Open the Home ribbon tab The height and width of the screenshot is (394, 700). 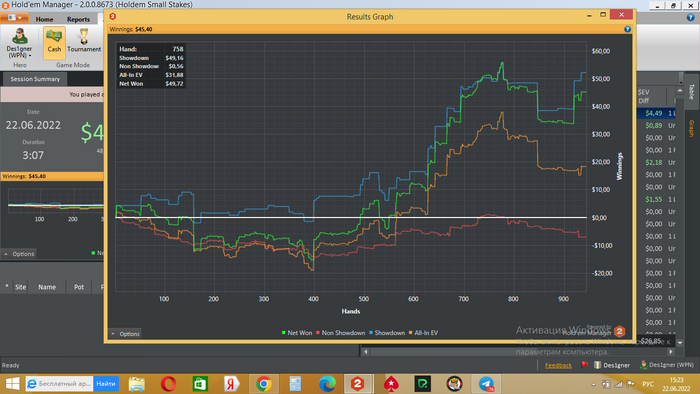coord(44,19)
